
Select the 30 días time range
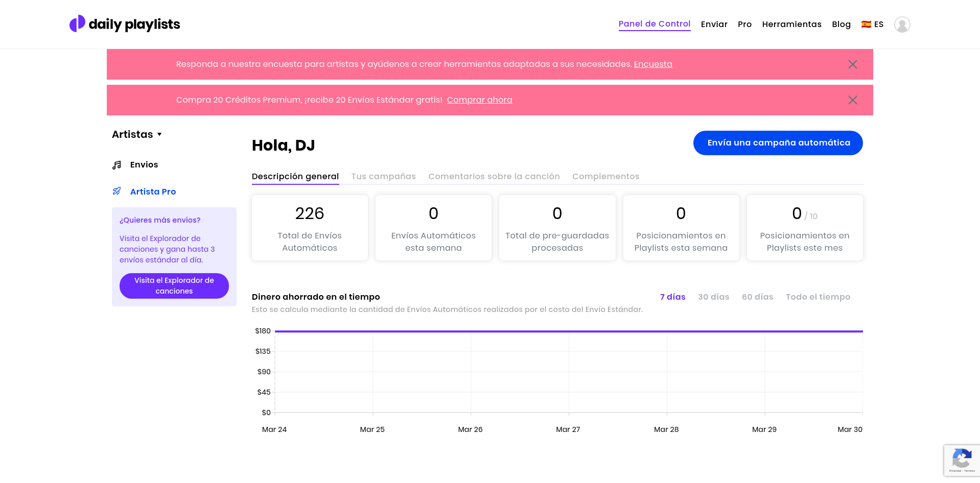click(713, 297)
